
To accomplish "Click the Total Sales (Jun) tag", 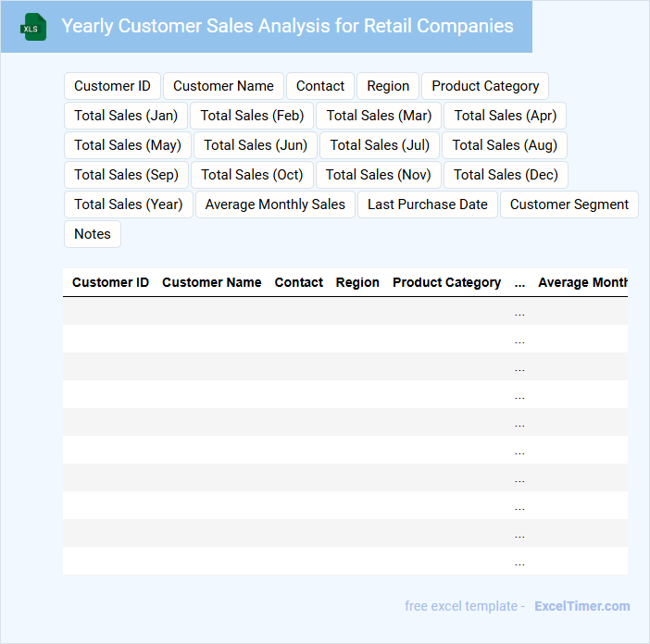I will [x=255, y=145].
